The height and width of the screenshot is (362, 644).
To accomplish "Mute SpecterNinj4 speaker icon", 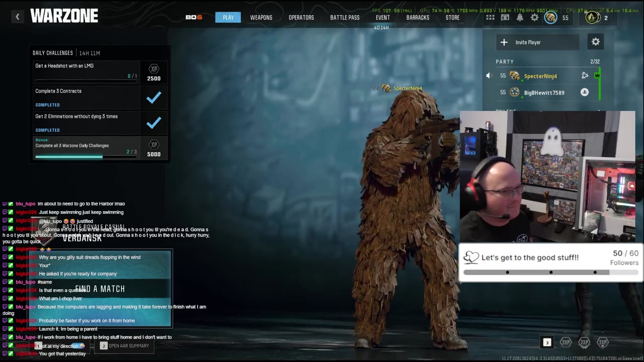I will [x=488, y=76].
